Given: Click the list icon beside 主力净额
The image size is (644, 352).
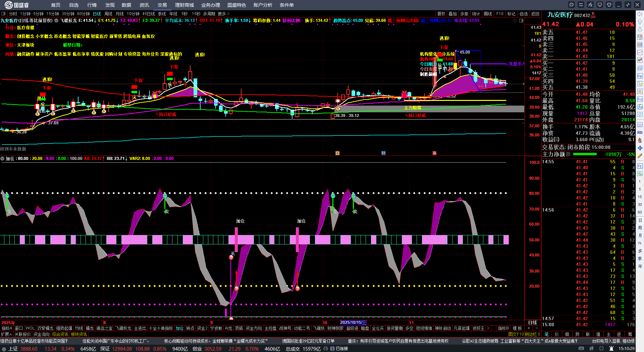Looking at the screenshot, I should 568,155.
